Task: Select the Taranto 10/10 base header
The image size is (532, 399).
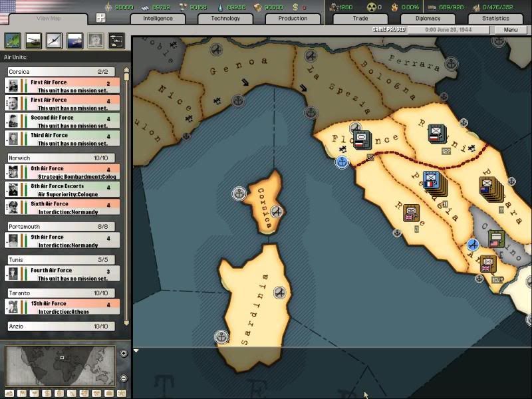Action: tap(61, 293)
